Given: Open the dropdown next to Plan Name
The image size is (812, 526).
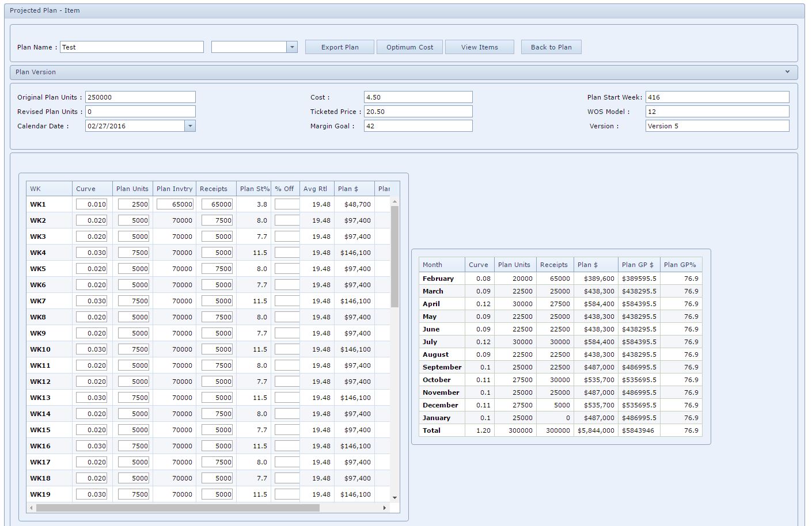Looking at the screenshot, I should click(292, 47).
